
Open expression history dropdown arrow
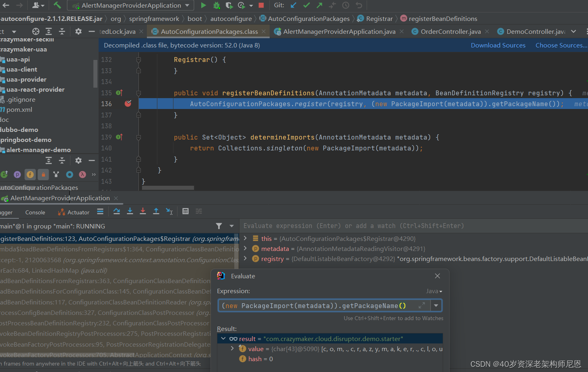436,306
